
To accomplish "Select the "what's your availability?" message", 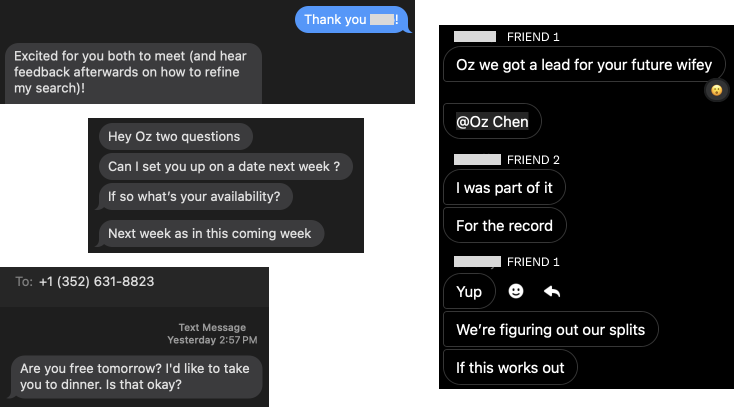I will [195, 195].
